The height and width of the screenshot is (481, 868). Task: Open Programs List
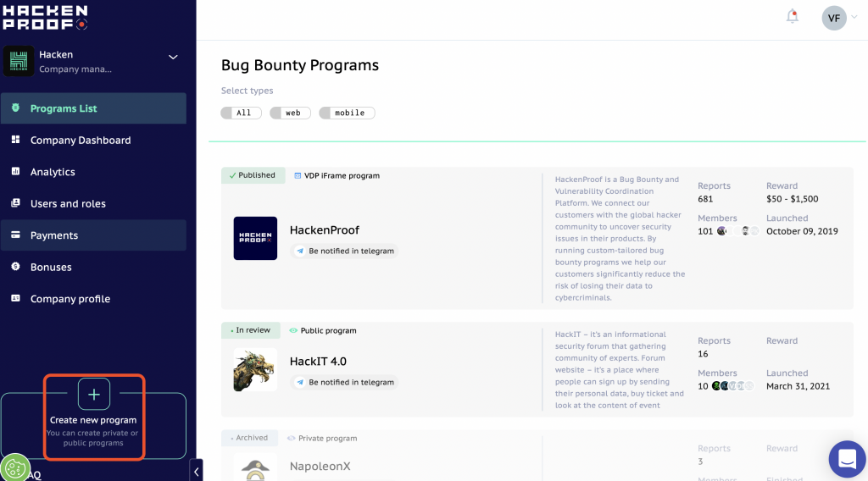(93, 108)
